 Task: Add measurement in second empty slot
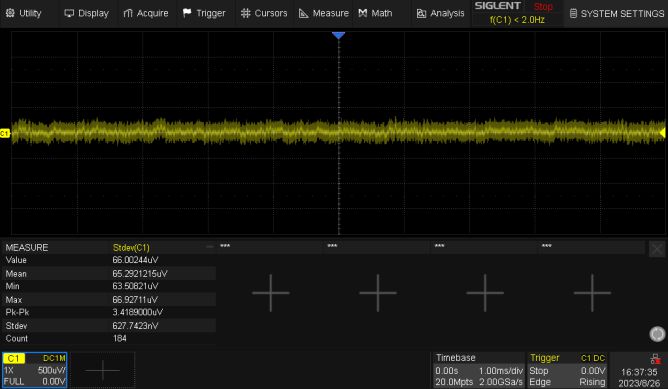coord(378,293)
